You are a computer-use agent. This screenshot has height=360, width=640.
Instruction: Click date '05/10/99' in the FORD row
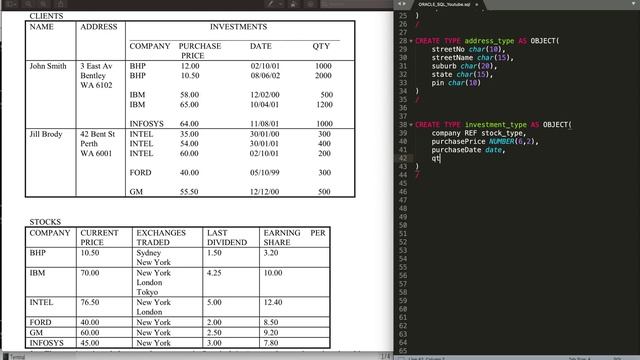click(x=264, y=173)
